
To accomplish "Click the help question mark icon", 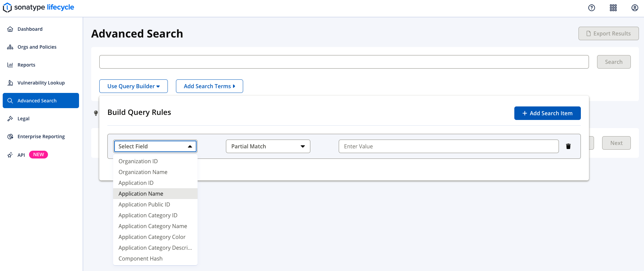I will (591, 8).
